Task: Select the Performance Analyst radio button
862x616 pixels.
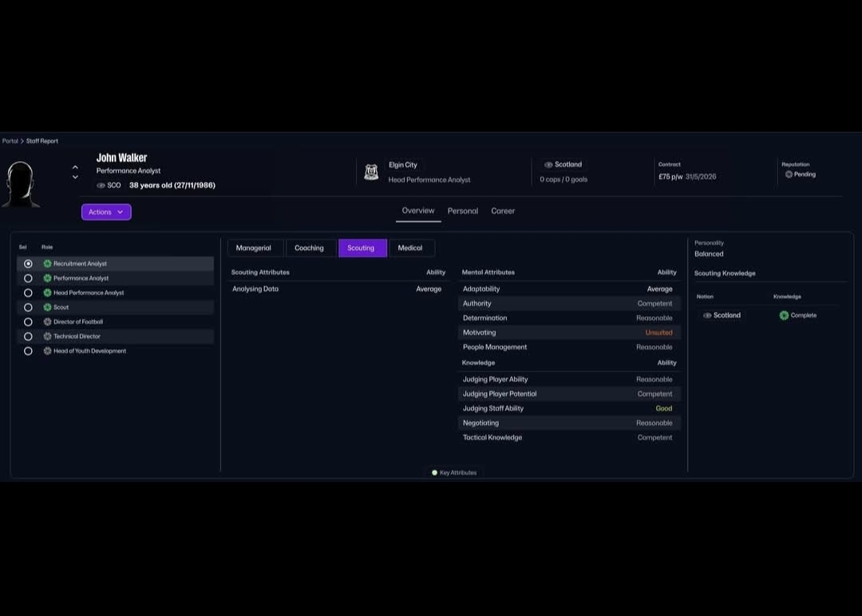Action: 28,278
